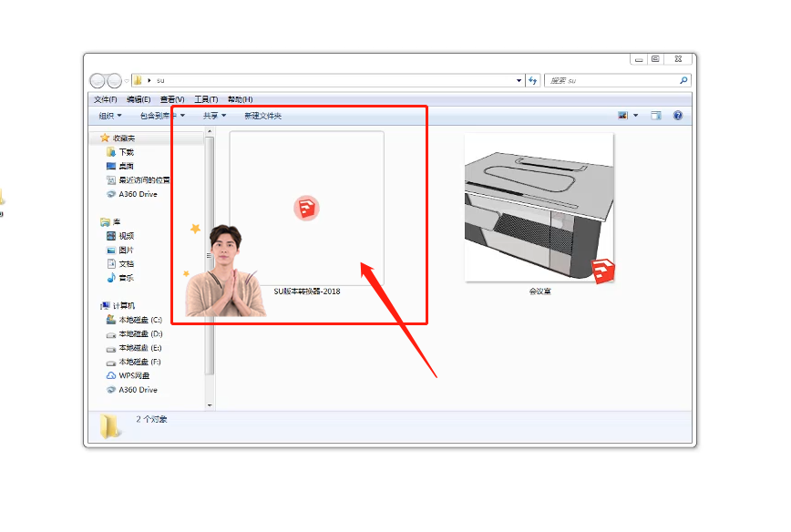Select 本地磁盘 (F:) drive
Screen dimensions: 791x532
[x=140, y=362]
